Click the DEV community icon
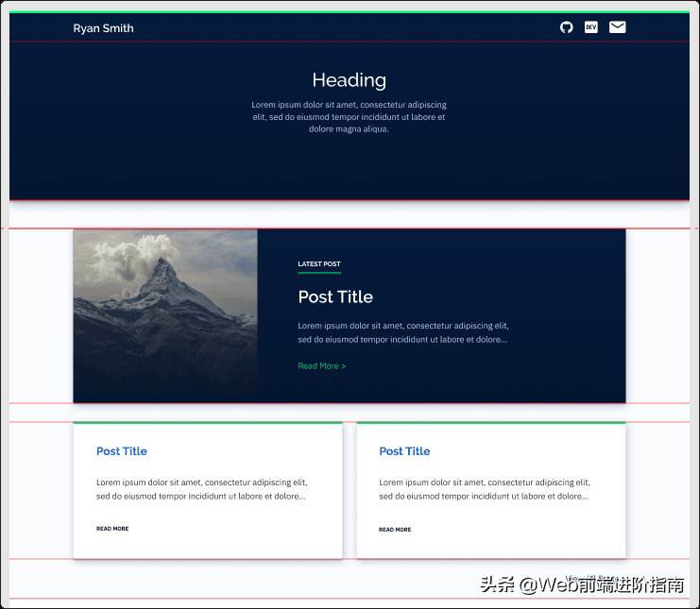Viewport: 700px width, 609px height. [591, 27]
